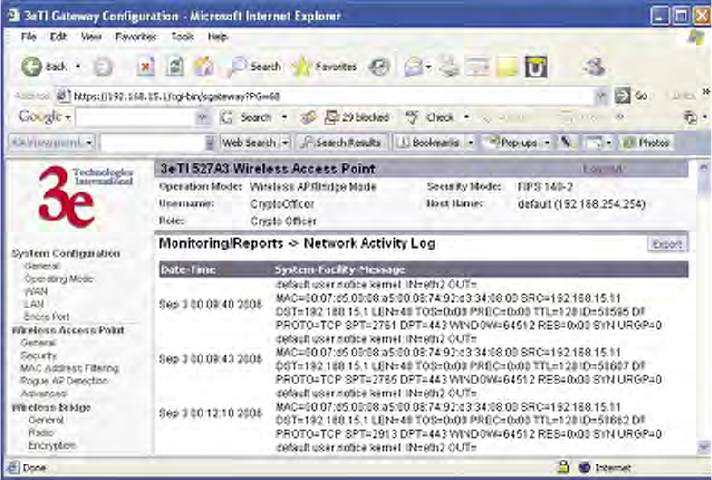The width and height of the screenshot is (712, 480).
Task: Click the Google toolbar search box
Action: (136, 118)
